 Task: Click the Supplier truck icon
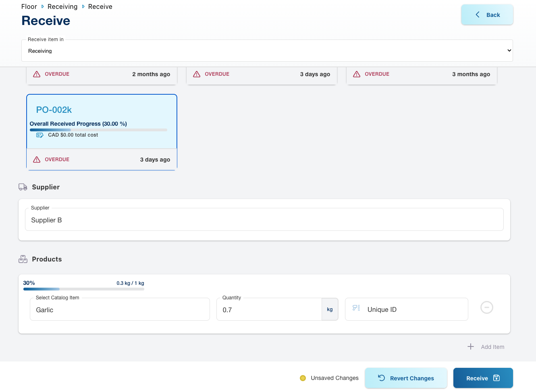click(x=23, y=187)
